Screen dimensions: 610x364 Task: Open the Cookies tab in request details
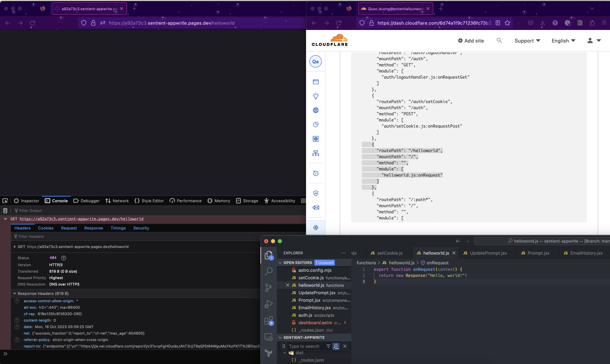[46, 228]
